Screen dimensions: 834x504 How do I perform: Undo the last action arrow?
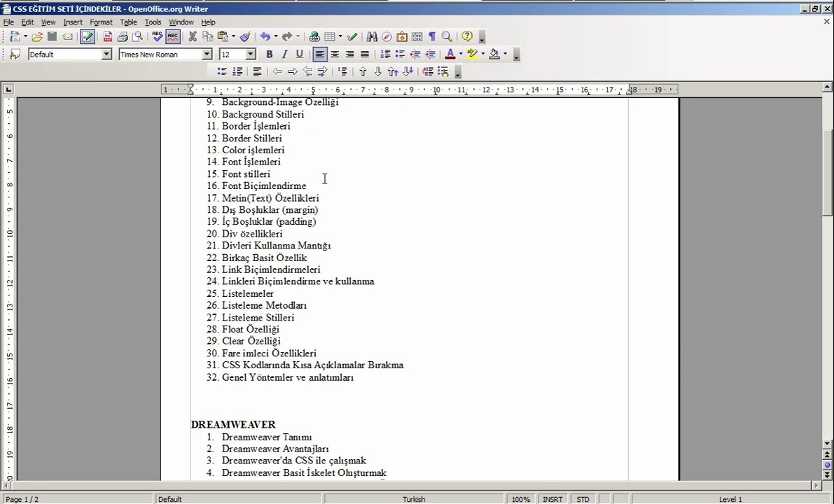click(265, 36)
